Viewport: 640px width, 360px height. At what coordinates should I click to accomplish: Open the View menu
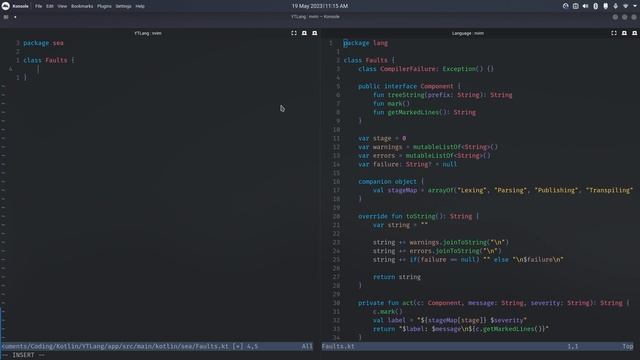pos(62,6)
